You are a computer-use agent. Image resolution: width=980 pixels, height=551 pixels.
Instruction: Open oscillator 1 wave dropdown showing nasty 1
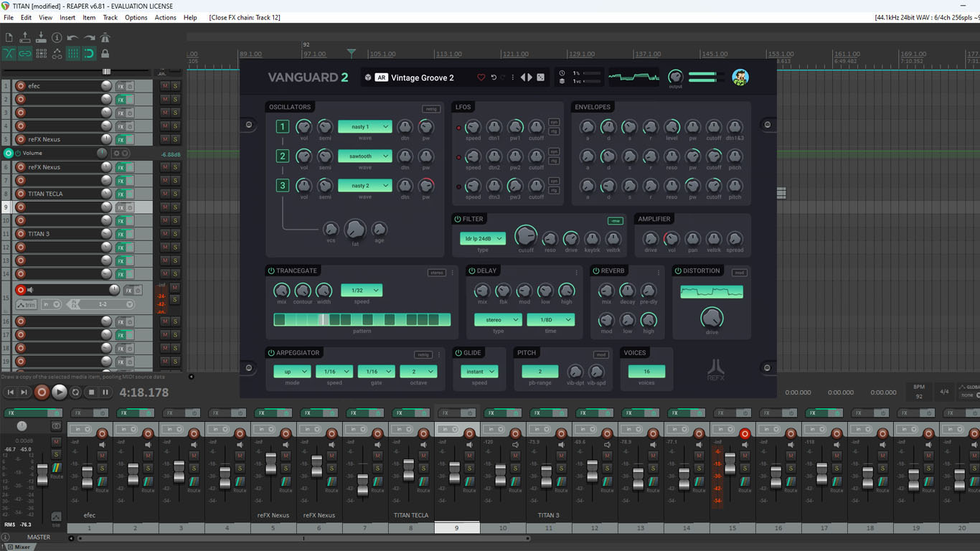pyautogui.click(x=365, y=127)
